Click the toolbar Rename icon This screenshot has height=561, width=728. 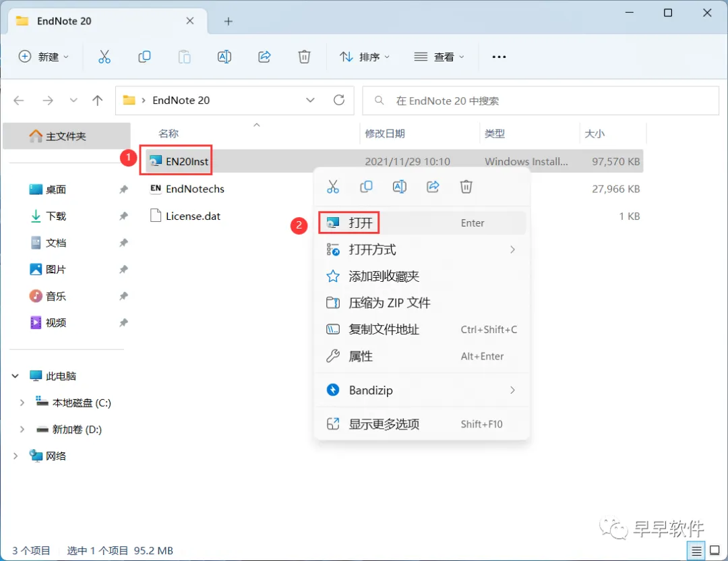pos(224,57)
